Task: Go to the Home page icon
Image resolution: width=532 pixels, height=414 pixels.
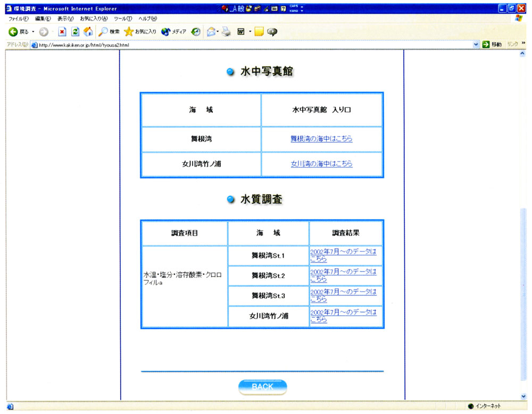Action: [88, 32]
